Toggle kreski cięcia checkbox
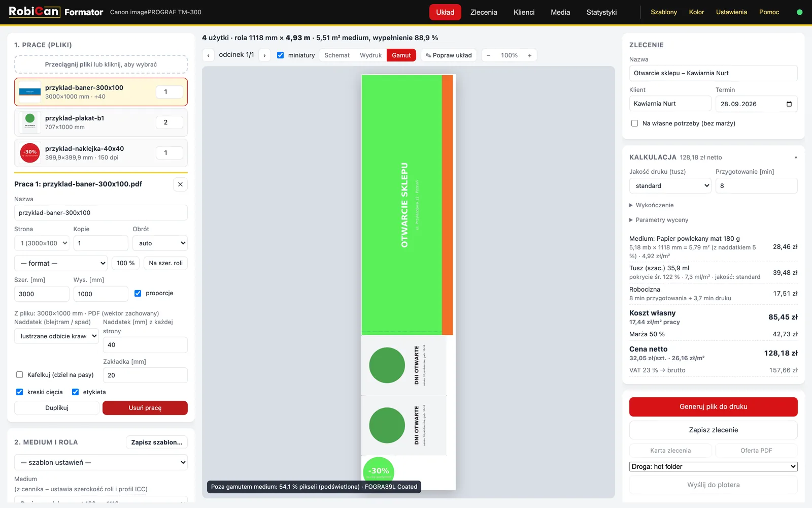Image resolution: width=812 pixels, height=508 pixels. 19,392
